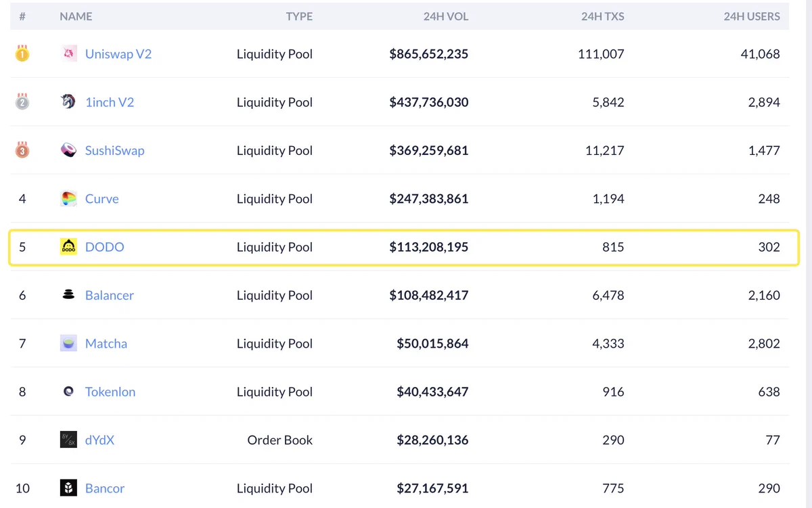Image resolution: width=812 pixels, height=508 pixels.
Task: Open the Tokenlon link
Action: click(110, 392)
